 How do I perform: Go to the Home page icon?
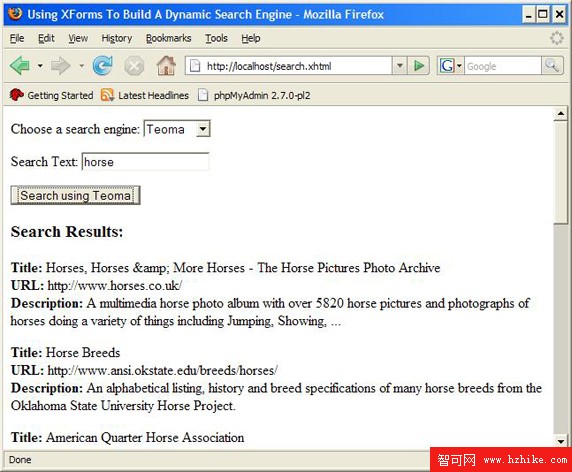pyautogui.click(x=166, y=66)
